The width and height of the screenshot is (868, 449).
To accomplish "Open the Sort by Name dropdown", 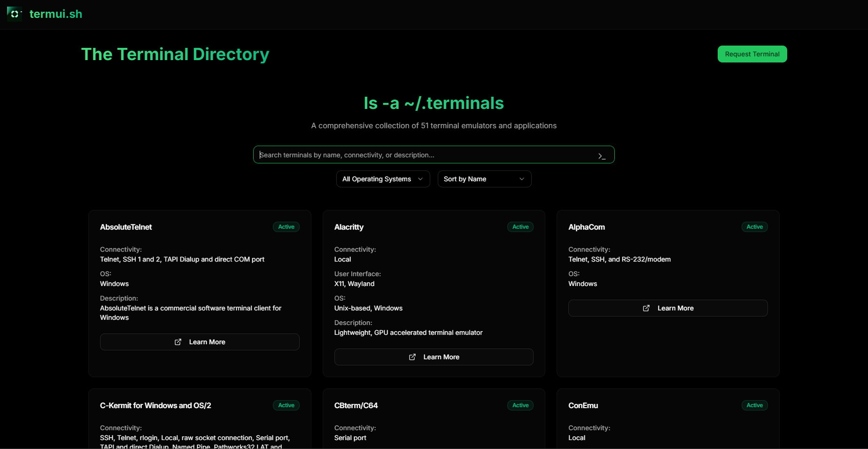I will [x=484, y=179].
